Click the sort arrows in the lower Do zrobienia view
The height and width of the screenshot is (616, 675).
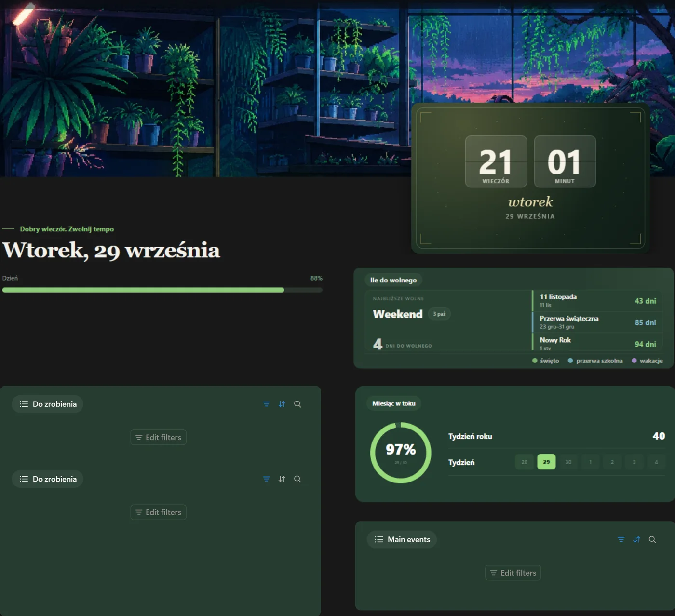click(282, 479)
